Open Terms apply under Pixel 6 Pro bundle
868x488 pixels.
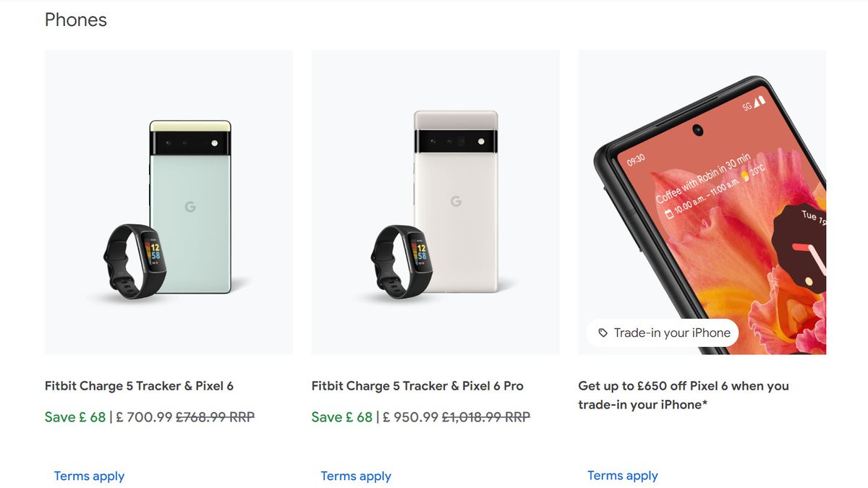tap(355, 476)
